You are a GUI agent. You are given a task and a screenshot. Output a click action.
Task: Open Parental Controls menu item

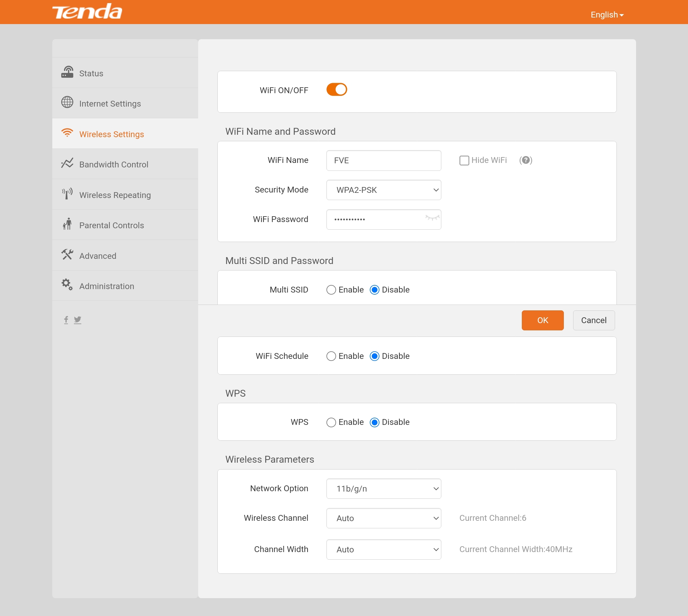pos(111,225)
